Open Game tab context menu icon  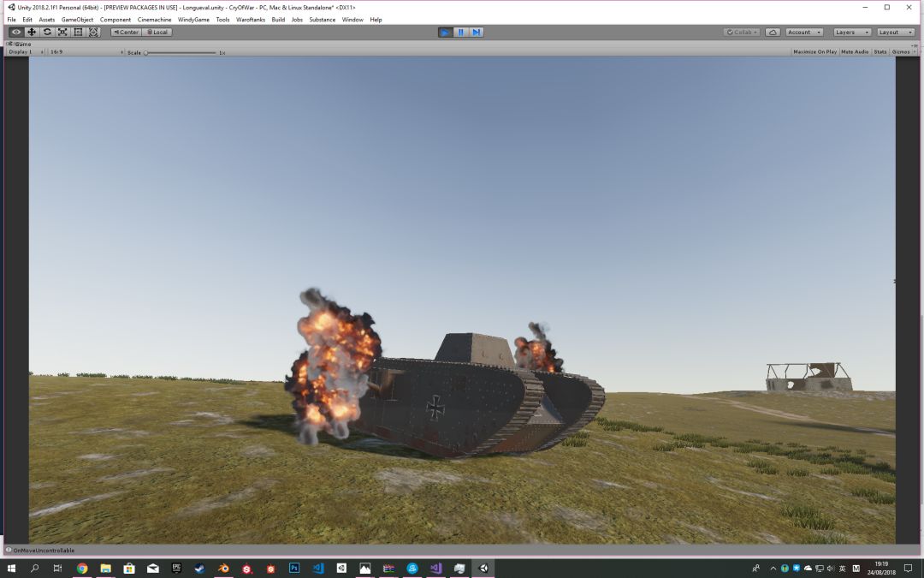click(914, 45)
